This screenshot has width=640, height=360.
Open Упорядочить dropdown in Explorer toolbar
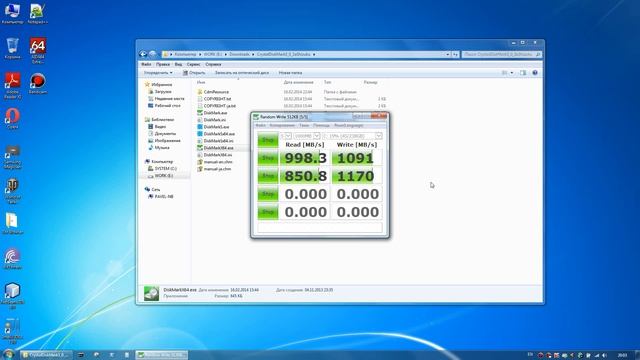[x=158, y=73]
